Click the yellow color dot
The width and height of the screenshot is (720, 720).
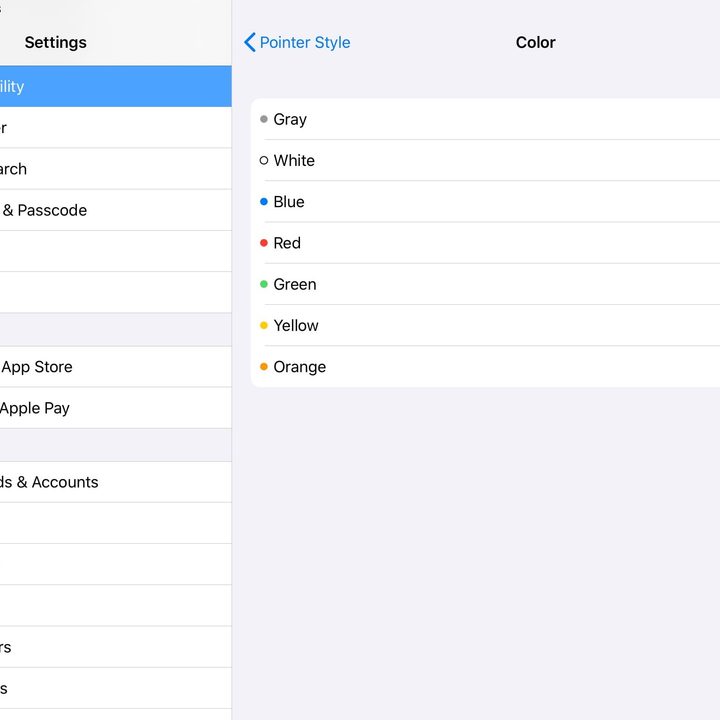tap(264, 326)
